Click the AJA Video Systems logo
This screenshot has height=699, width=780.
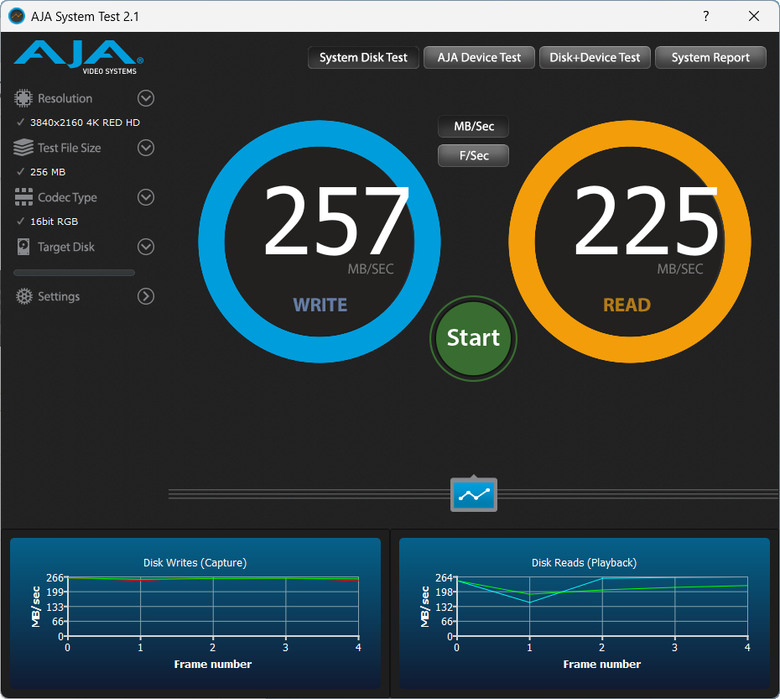[x=79, y=57]
